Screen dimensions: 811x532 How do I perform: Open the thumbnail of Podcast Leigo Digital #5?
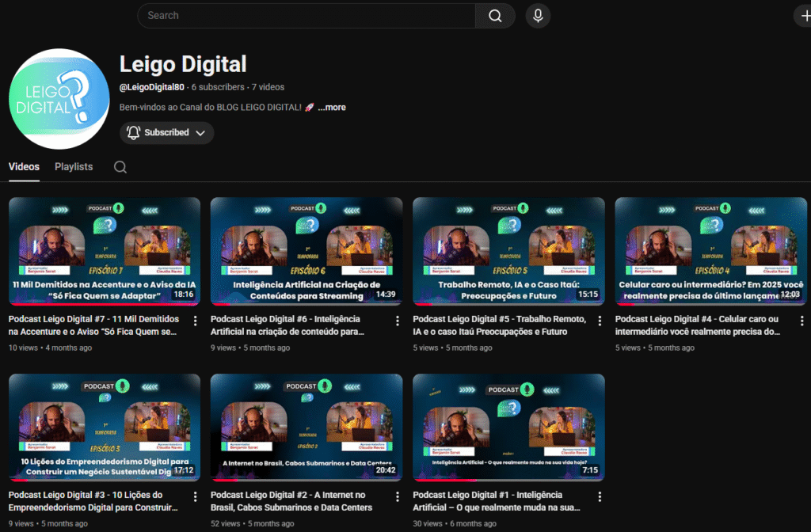(x=508, y=252)
